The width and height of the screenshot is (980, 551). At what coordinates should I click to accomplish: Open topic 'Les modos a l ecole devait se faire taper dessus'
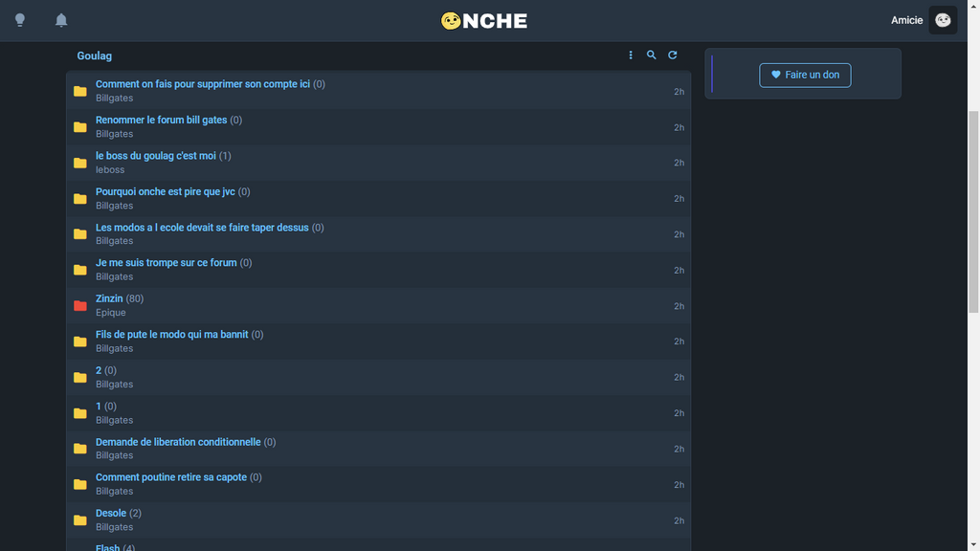point(202,228)
